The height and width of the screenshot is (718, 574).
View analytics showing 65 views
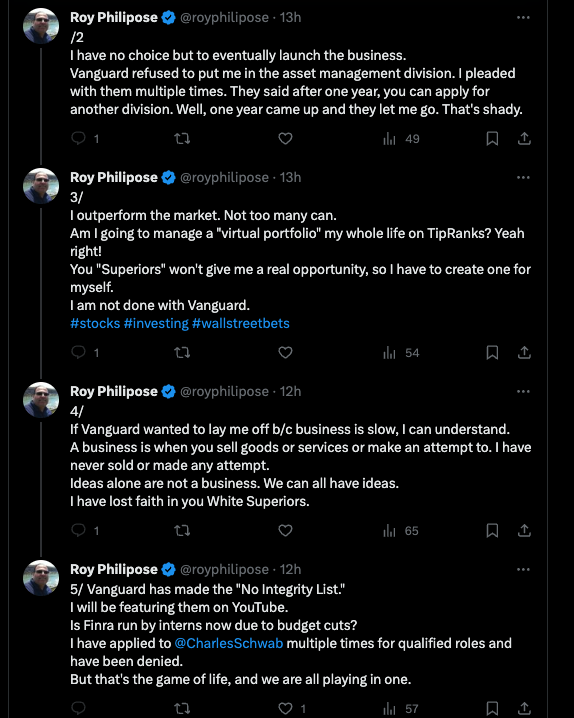[401, 531]
